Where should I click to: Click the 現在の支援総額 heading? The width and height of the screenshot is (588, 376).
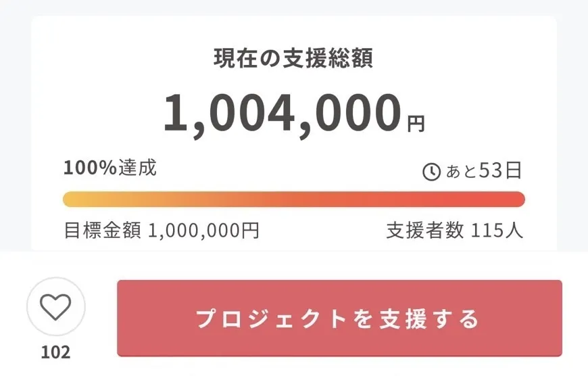(293, 58)
